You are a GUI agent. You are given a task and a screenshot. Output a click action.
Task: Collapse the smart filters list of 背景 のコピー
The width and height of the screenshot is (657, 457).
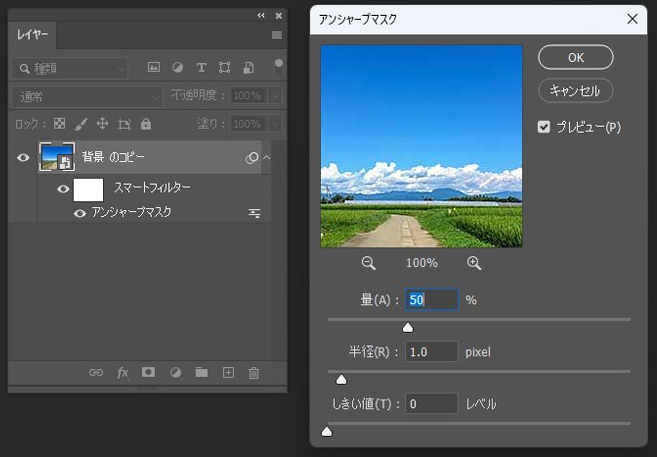(x=267, y=158)
